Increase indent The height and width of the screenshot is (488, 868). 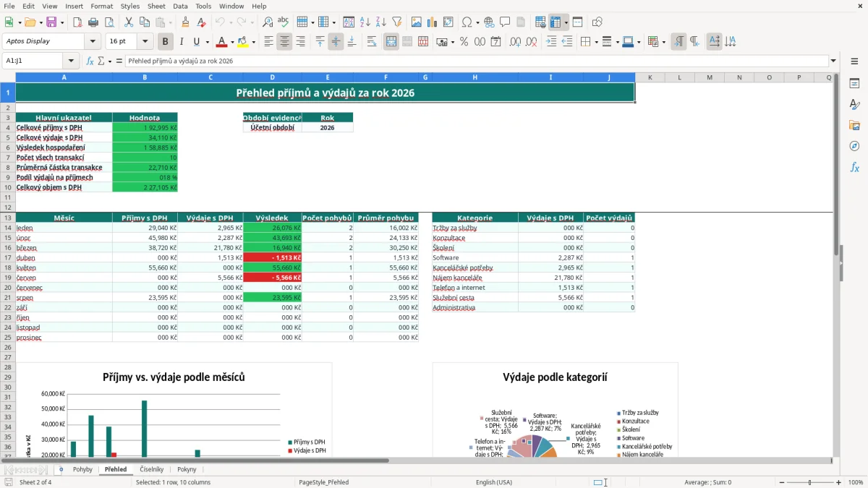click(551, 42)
